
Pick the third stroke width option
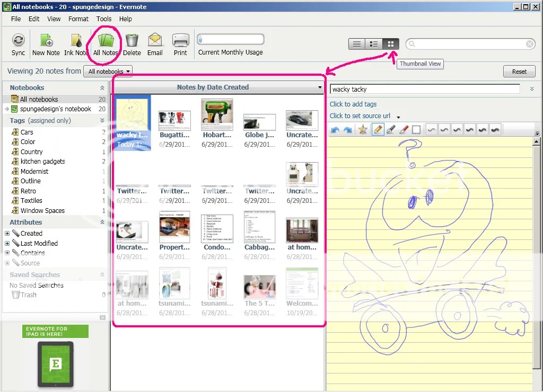pos(457,130)
